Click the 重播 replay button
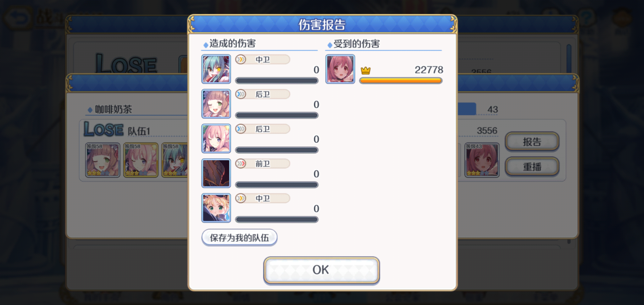644x305 pixels. (532, 167)
